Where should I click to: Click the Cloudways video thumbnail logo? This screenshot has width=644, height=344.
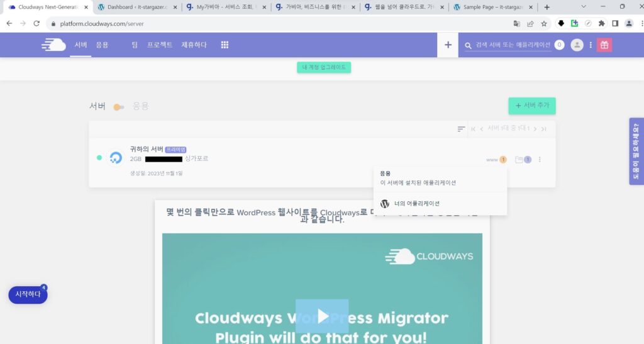(429, 257)
